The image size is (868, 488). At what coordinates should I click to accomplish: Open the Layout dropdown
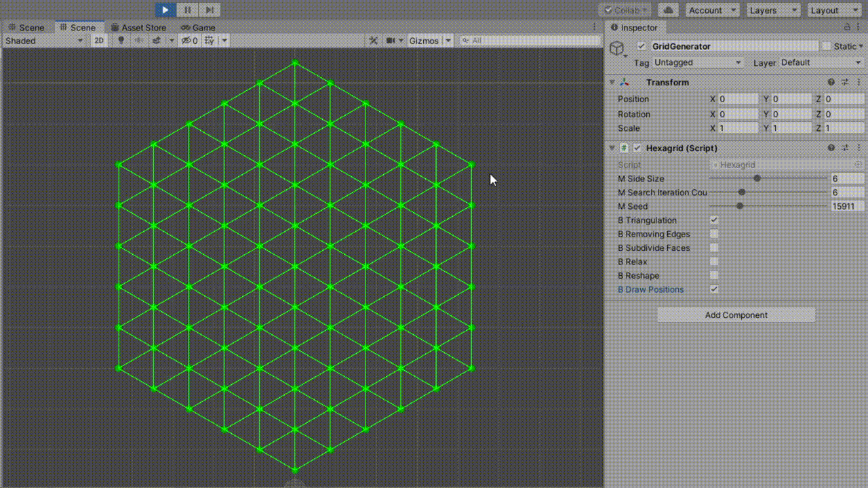(834, 10)
